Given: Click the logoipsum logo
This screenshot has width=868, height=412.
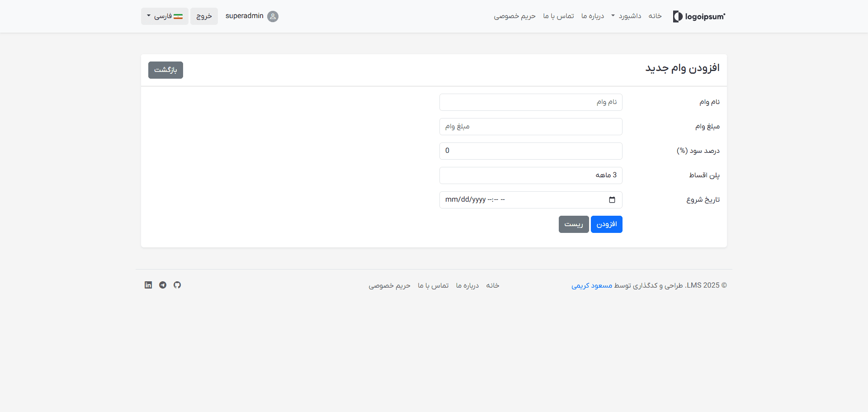Looking at the screenshot, I should [699, 16].
